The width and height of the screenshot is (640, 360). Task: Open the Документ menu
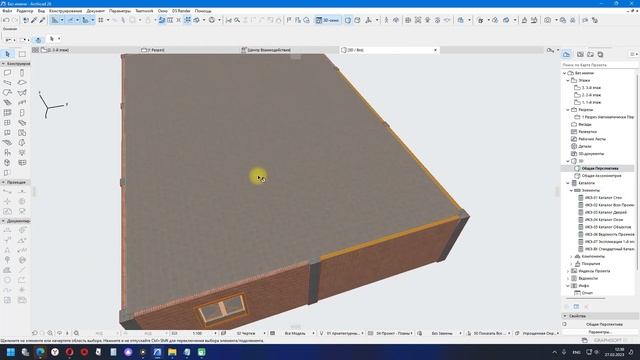(96, 11)
